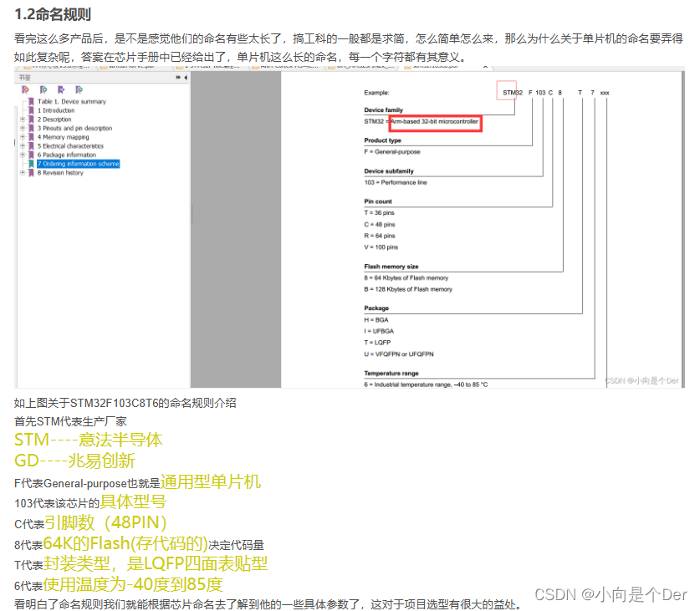This screenshot has width=700, height=611.
Task: Click 'R = 64 pins' line
Action: point(380,236)
